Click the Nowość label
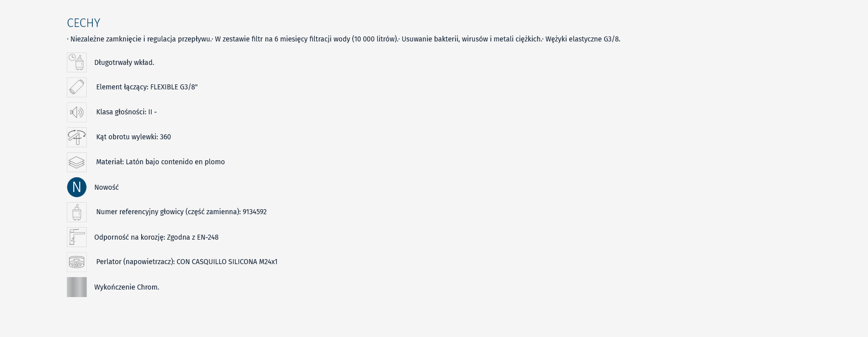Screen dimensions: 868x337 click(106, 187)
